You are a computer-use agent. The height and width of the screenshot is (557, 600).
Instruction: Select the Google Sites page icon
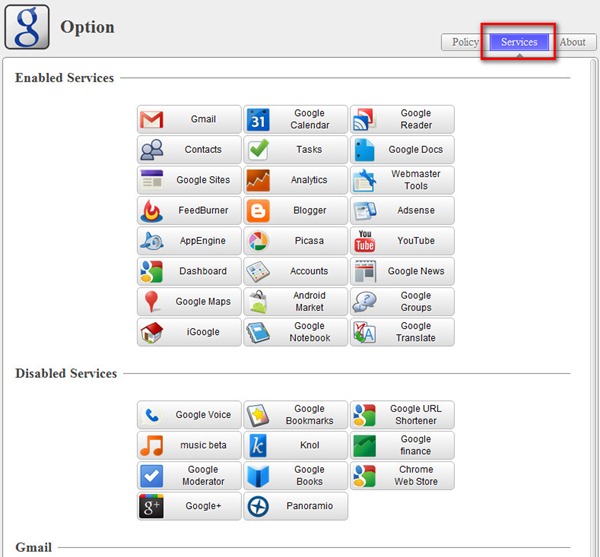point(152,180)
